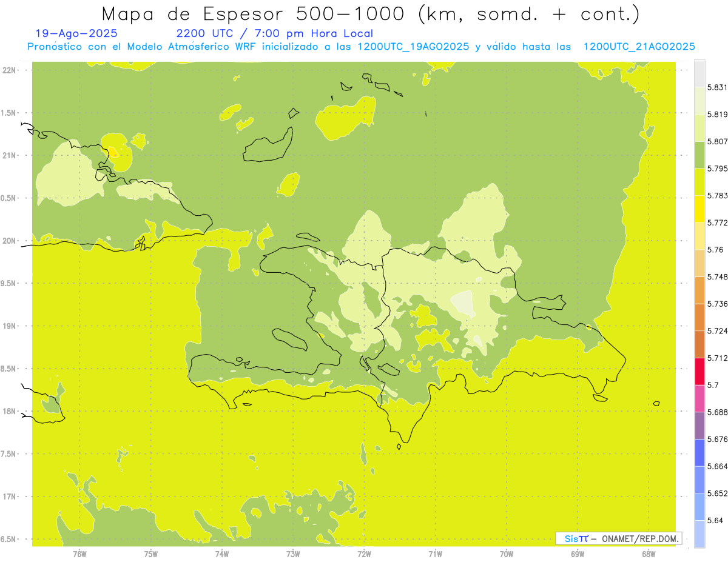Click the bright yellow legend swatch between 5.772 and 5.783
The width and height of the screenshot is (728, 562).
coord(699,209)
